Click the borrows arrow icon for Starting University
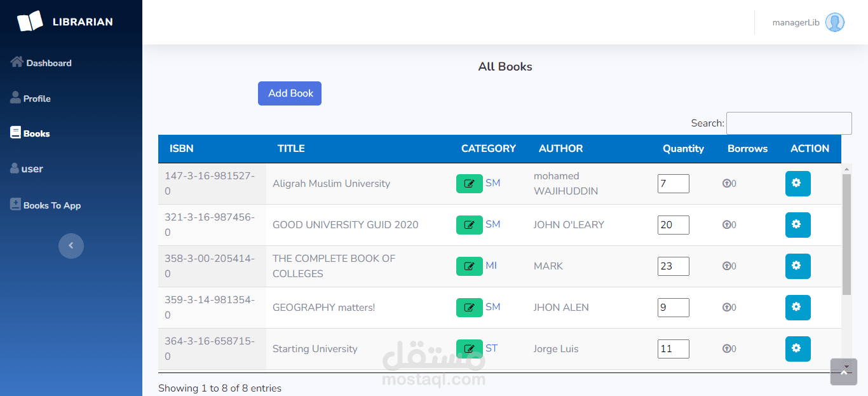The width and height of the screenshot is (868, 396). 726,348
